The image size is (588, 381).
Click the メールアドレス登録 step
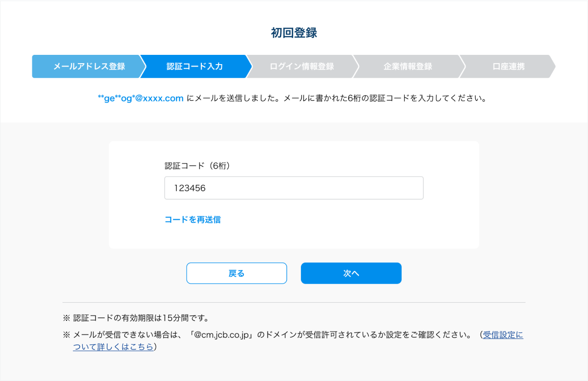point(89,67)
